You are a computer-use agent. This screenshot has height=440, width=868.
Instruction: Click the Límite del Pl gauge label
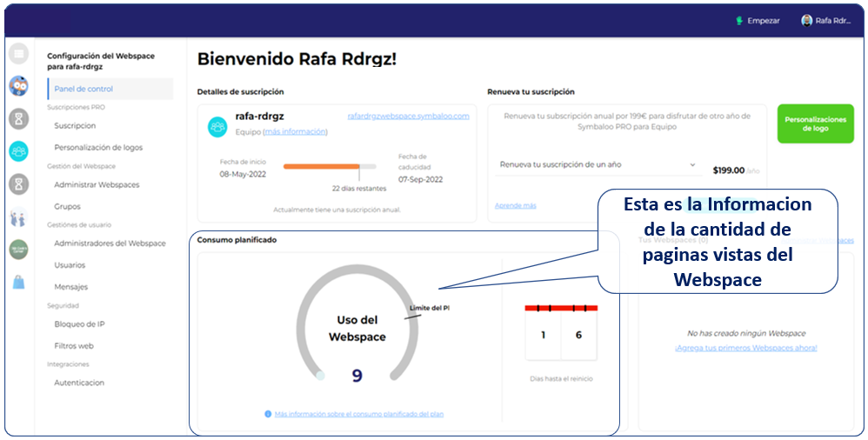[430, 308]
